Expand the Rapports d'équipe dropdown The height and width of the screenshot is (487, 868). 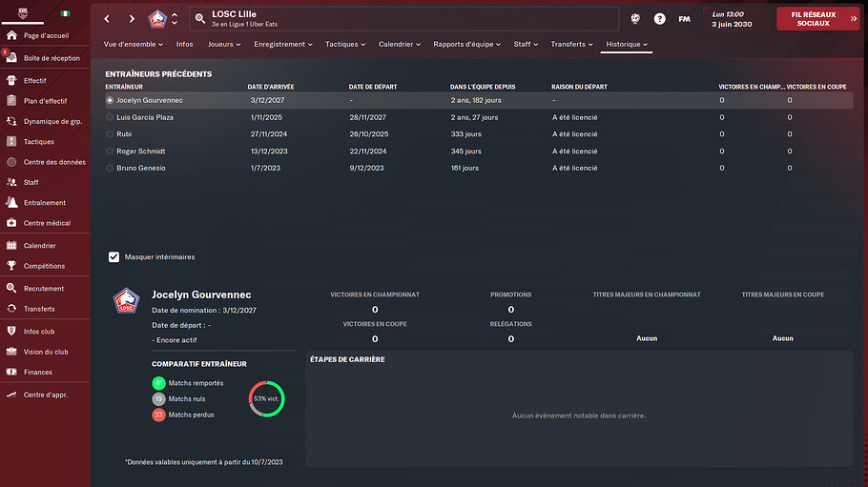[x=466, y=44]
